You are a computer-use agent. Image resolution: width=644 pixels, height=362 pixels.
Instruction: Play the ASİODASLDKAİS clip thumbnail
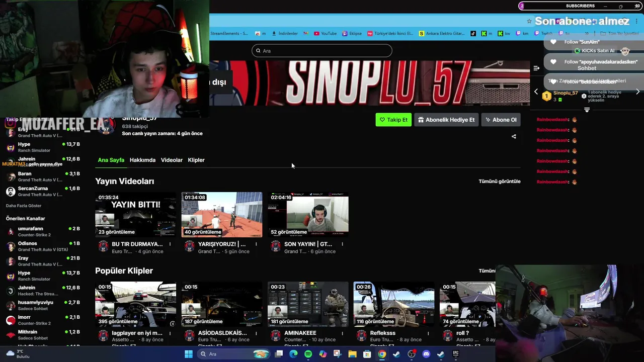click(222, 304)
